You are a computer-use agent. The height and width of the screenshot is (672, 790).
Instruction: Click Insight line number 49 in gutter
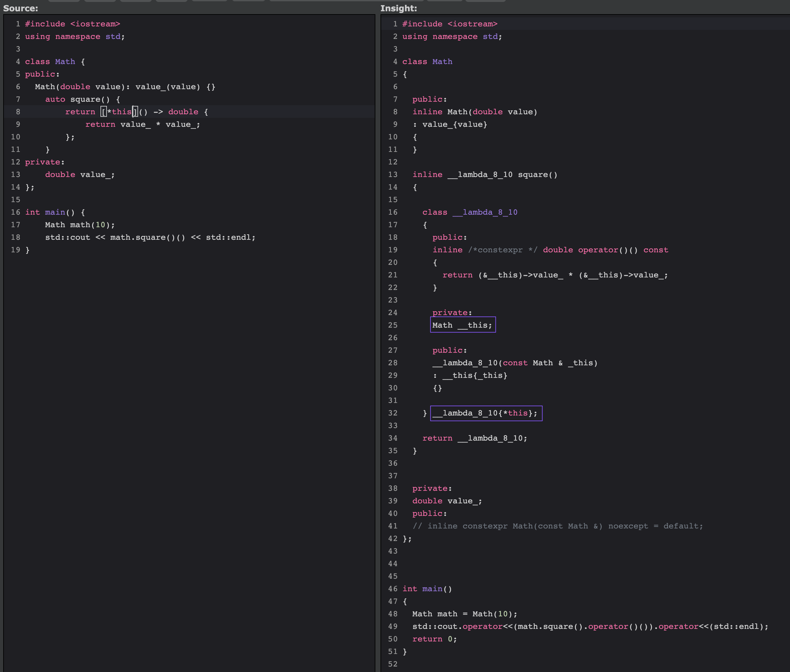(392, 626)
